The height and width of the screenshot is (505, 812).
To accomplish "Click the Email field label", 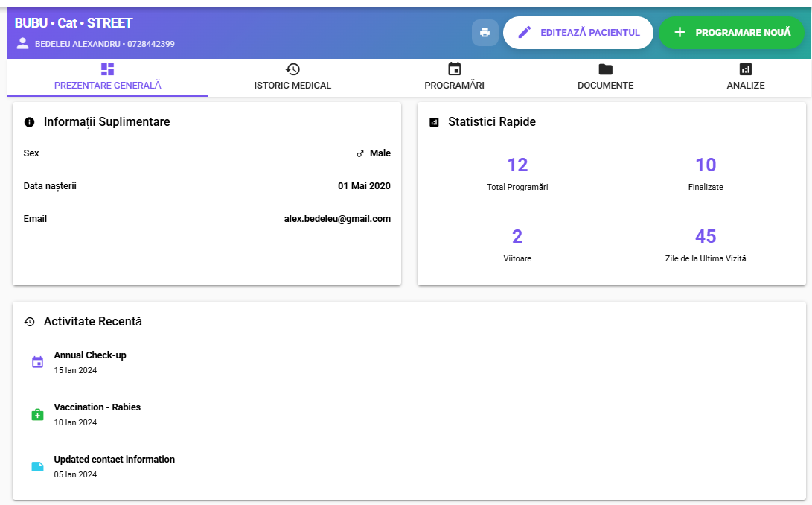I will tap(35, 219).
